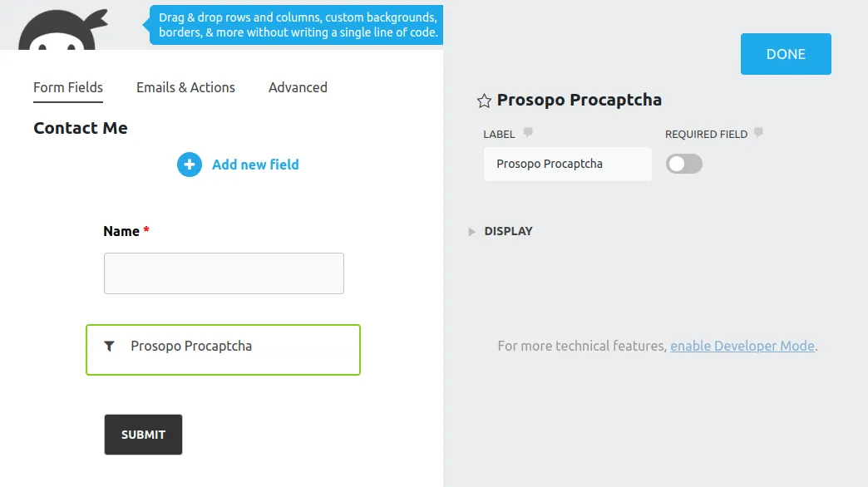868x487 pixels.
Task: Open help bubble next to LABEL
Action: tap(528, 133)
